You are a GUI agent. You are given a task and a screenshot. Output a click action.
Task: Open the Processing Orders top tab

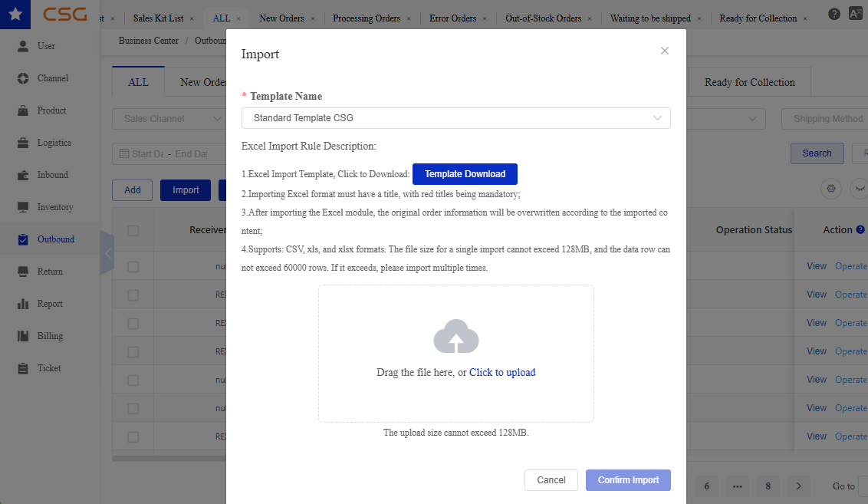click(367, 18)
